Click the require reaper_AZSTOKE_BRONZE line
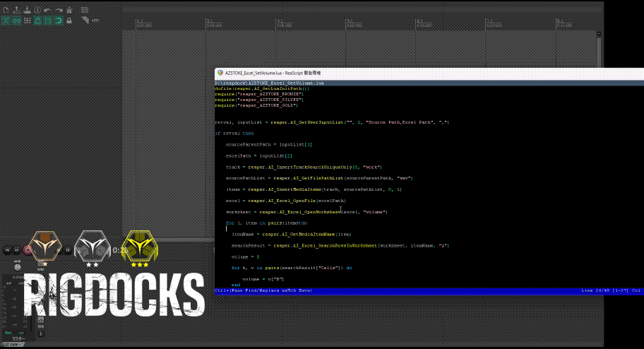This screenshot has height=349, width=644. coord(259,94)
